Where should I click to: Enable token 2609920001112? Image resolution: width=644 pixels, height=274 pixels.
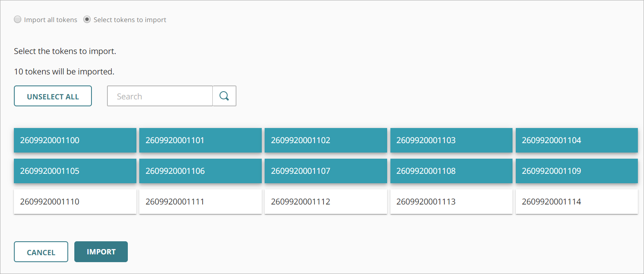pos(325,202)
